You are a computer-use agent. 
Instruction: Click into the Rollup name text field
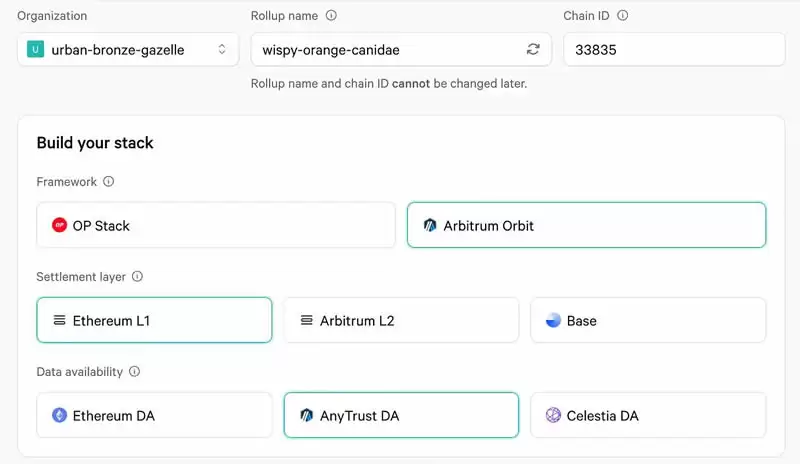click(385, 49)
